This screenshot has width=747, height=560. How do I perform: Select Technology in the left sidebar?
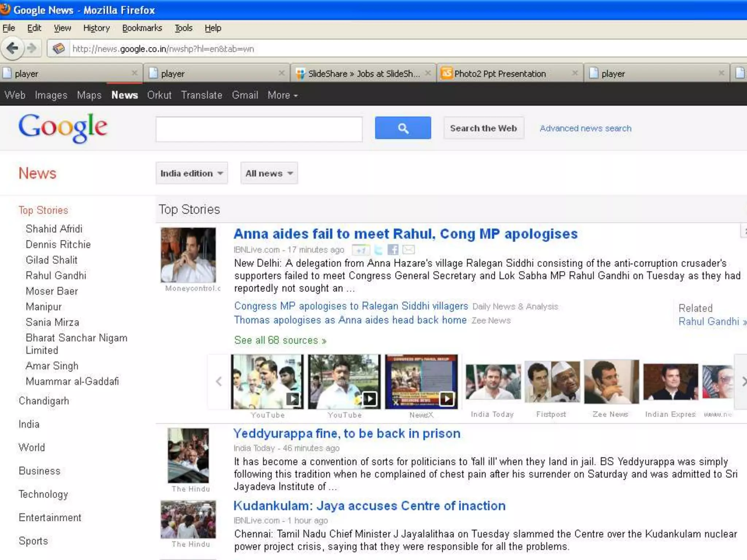click(x=43, y=494)
